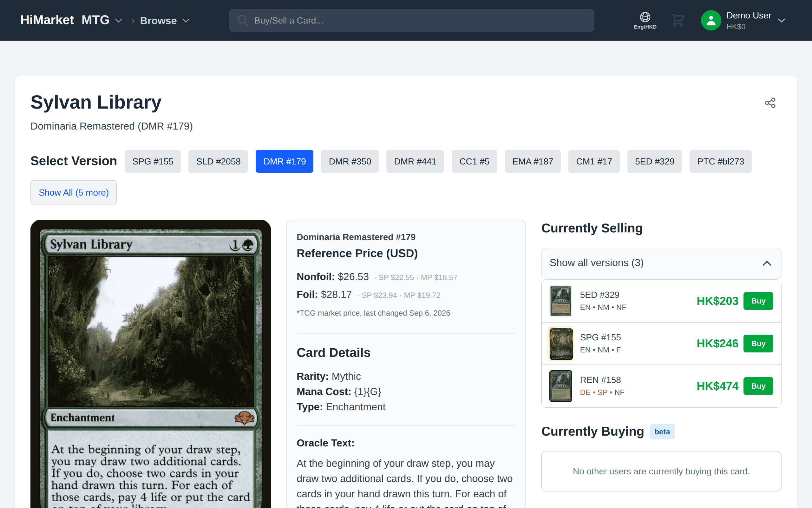Viewport: 812px width, 508px height.
Task: Open the Browse dropdown menu
Action: click(x=165, y=21)
